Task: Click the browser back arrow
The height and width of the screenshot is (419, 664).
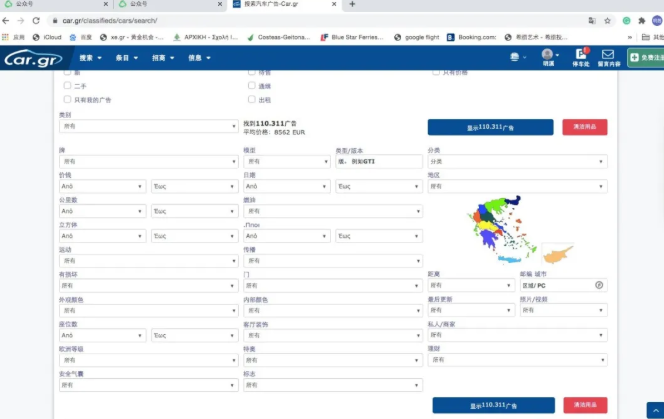Action: click(7, 20)
